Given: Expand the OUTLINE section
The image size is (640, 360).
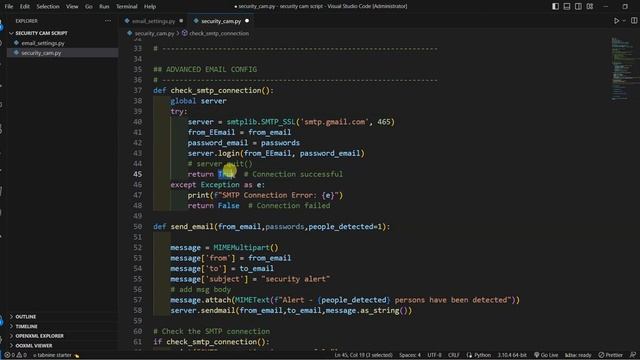Looking at the screenshot, I should tap(25, 317).
